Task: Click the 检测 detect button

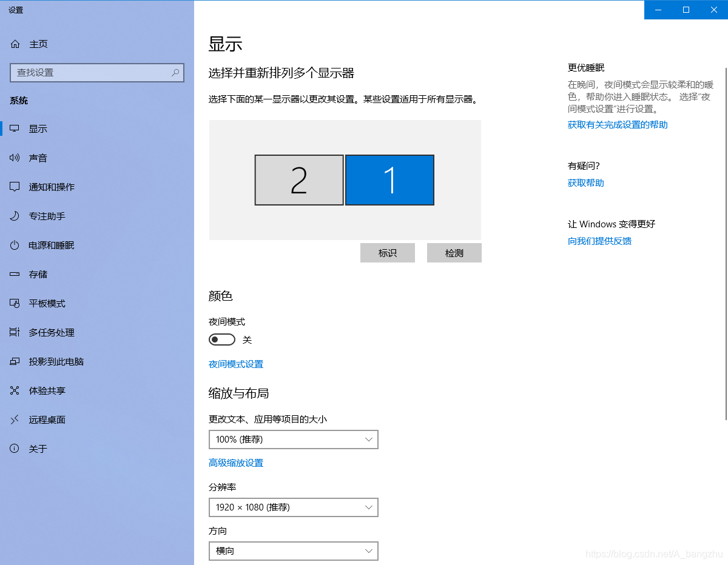Action: 454,253
